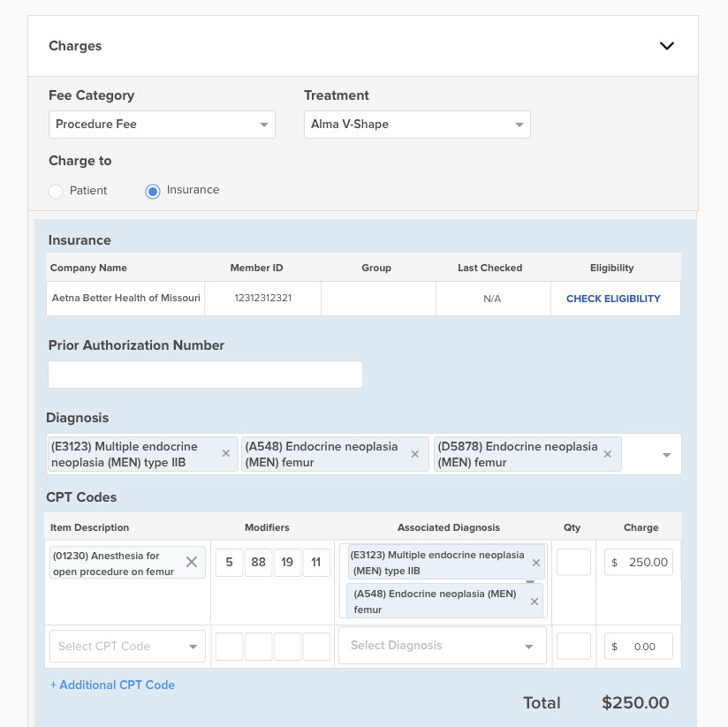Remove the E3123 diagnosis tag in Diagnosis field

[x=225, y=453]
